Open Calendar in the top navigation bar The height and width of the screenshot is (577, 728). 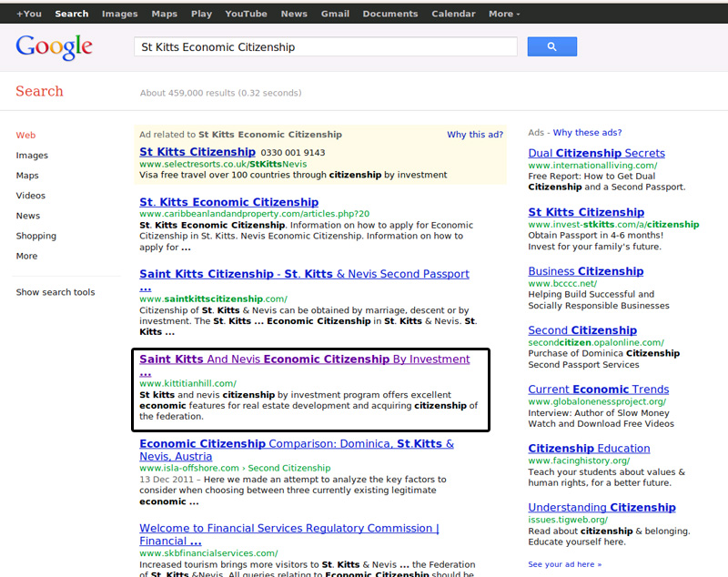coord(453,14)
